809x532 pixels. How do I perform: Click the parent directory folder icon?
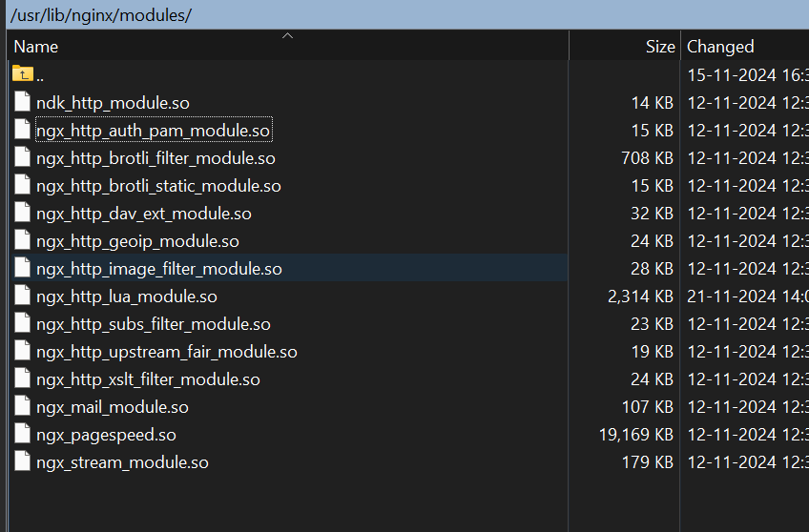[x=23, y=73]
